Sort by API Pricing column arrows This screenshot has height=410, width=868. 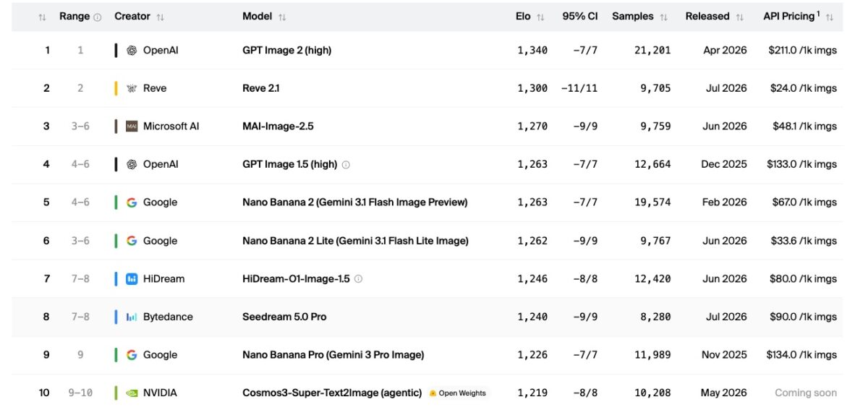click(830, 17)
